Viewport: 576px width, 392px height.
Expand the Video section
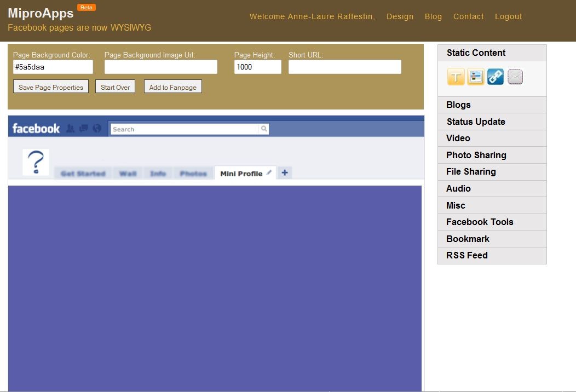coord(492,138)
